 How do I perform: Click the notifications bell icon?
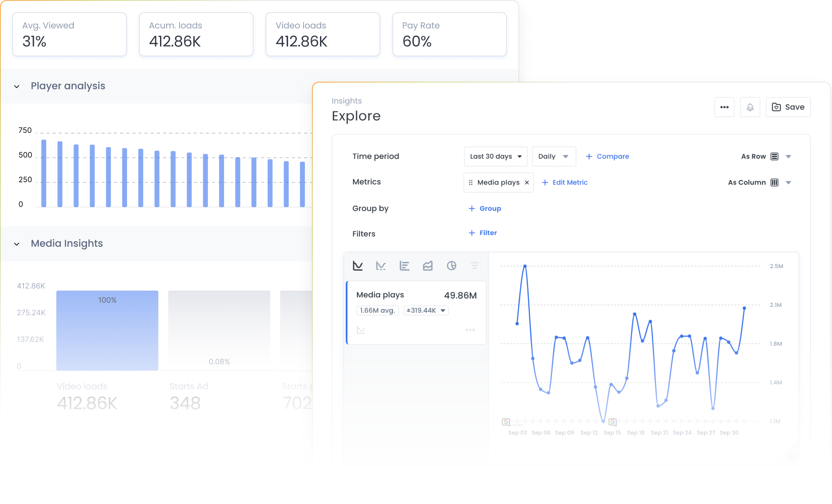pyautogui.click(x=750, y=107)
